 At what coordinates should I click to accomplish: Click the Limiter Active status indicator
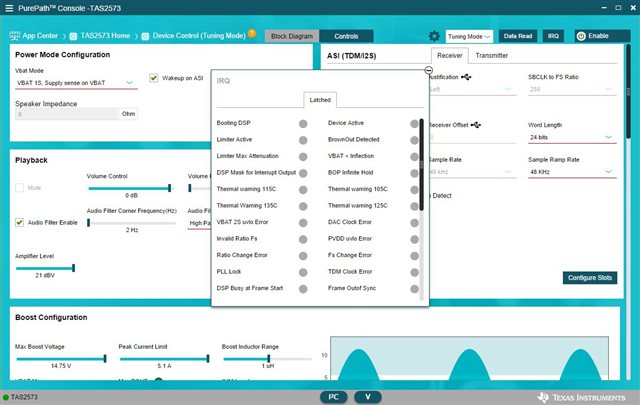click(303, 140)
